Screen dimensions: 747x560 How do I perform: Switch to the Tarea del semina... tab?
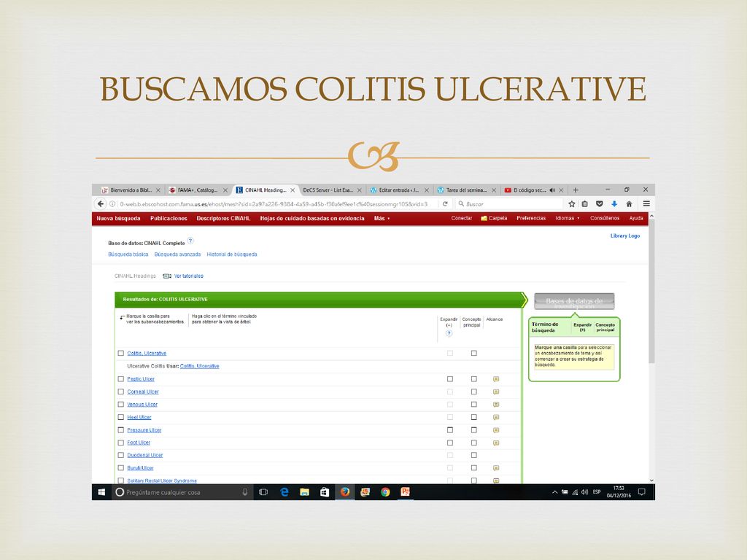(x=466, y=190)
